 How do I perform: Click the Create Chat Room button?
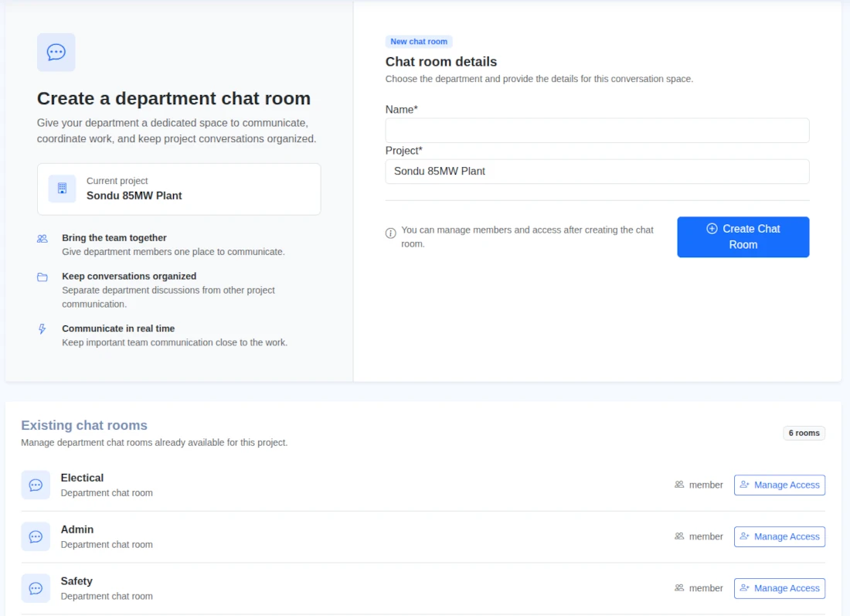point(743,237)
